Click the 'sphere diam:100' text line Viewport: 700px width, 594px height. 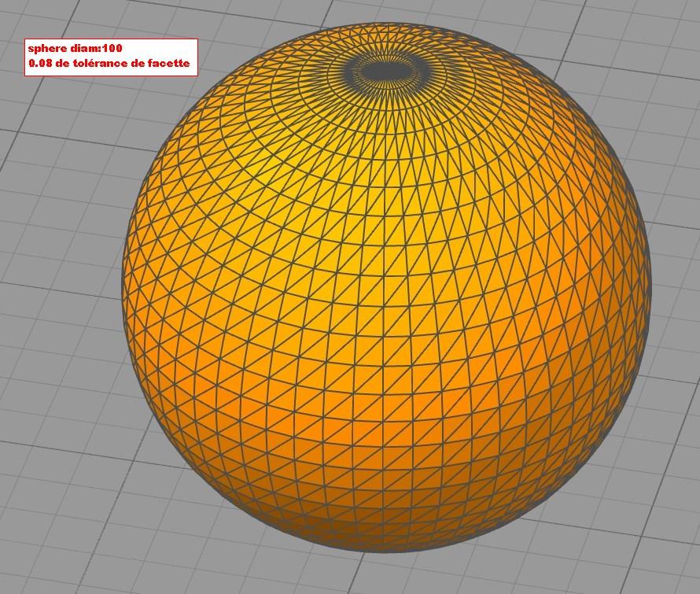(x=75, y=48)
